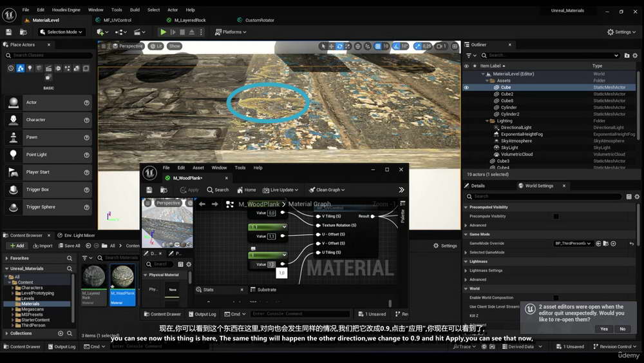Open Live Update dropdown in material editor
Screen dimensions: 644x363
[x=280, y=190]
